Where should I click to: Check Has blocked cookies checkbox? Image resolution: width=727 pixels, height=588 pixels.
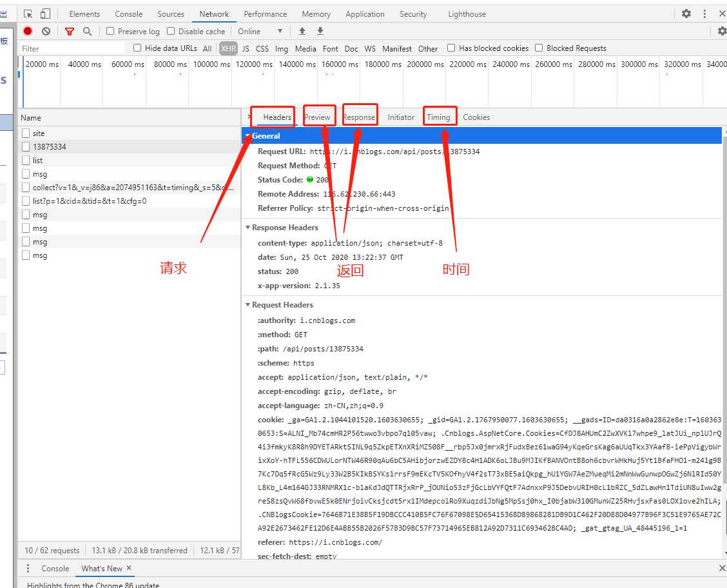[x=451, y=48]
